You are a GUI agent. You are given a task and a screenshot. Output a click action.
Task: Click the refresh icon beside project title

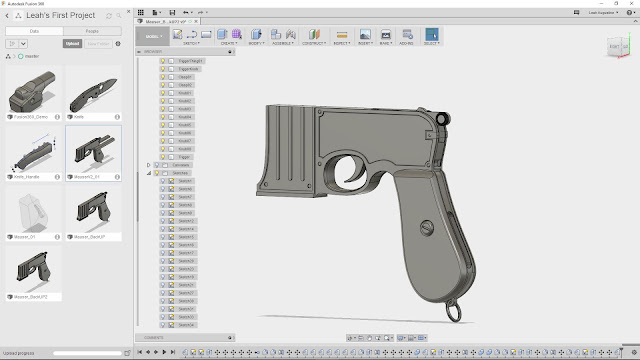click(109, 16)
